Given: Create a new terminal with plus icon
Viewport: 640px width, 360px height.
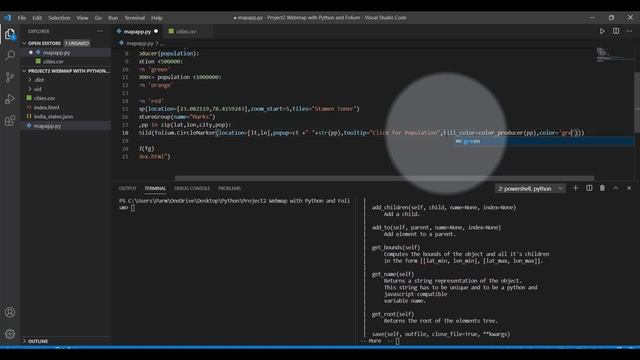Looking at the screenshot, I should click(x=576, y=188).
